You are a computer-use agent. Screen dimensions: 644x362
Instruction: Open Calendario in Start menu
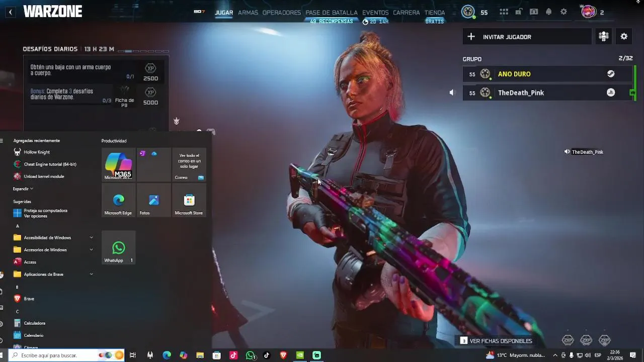tap(29, 335)
